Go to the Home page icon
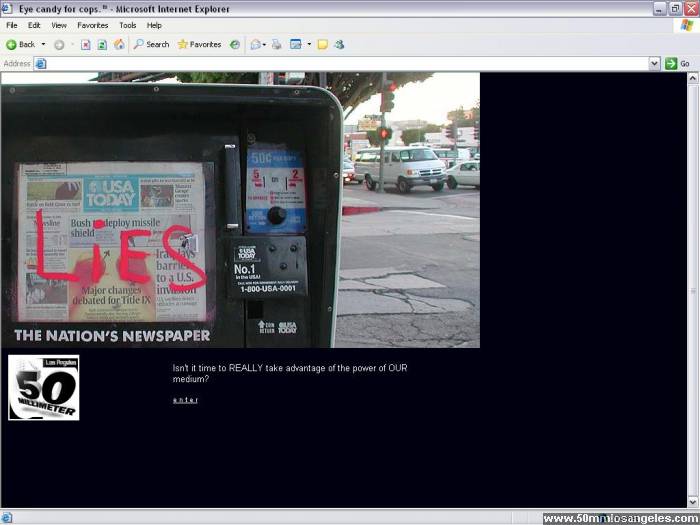 point(119,44)
